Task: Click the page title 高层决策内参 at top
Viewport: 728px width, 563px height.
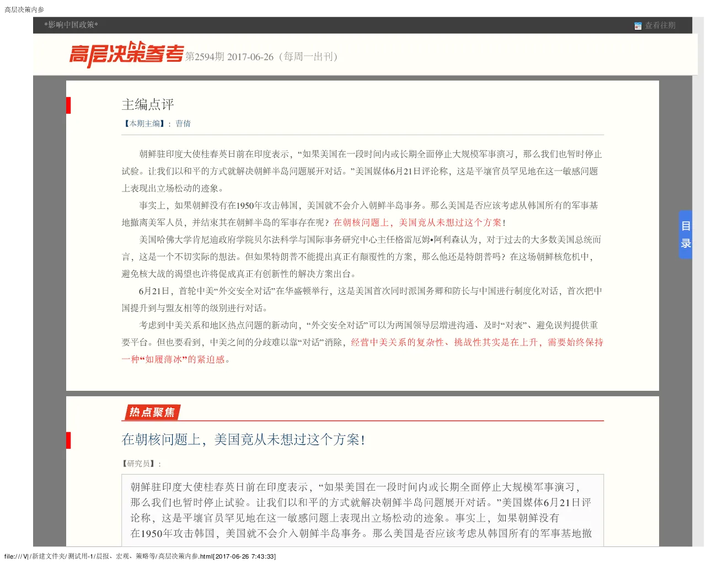Action: (x=24, y=10)
